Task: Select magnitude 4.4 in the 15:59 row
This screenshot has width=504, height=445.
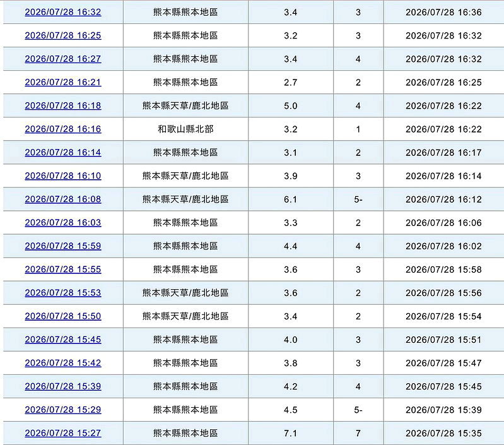Action: [291, 246]
